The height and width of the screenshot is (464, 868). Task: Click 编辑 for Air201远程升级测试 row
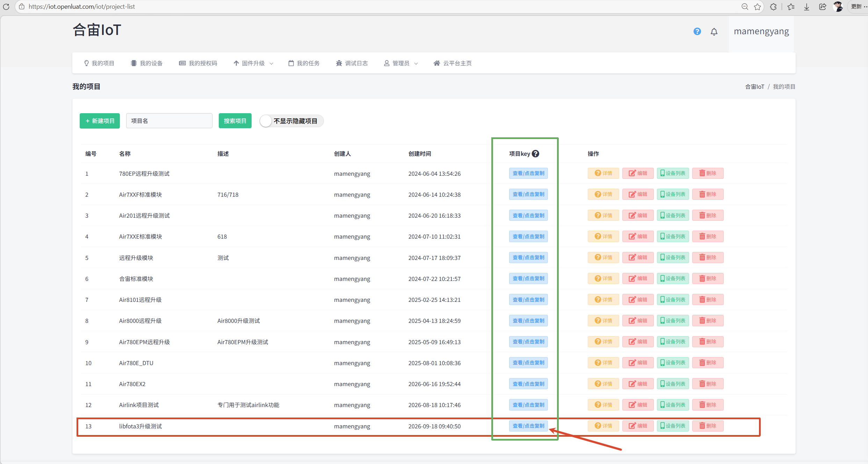point(638,215)
